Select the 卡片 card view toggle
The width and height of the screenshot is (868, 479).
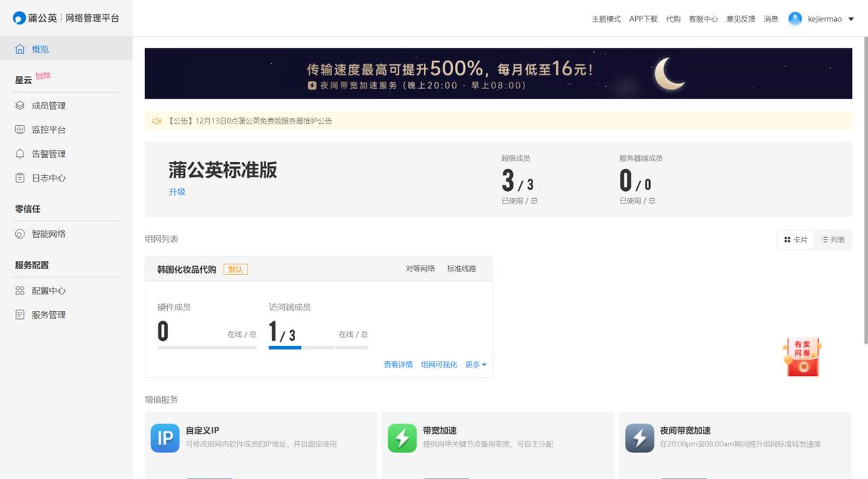point(795,239)
